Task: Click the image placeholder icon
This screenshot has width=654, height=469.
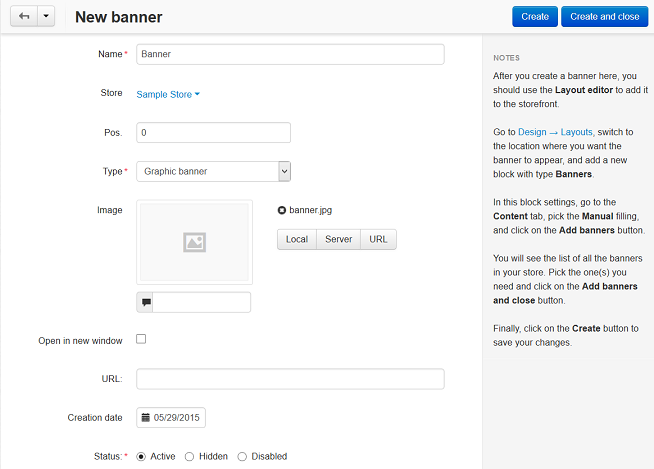Action: (194, 242)
